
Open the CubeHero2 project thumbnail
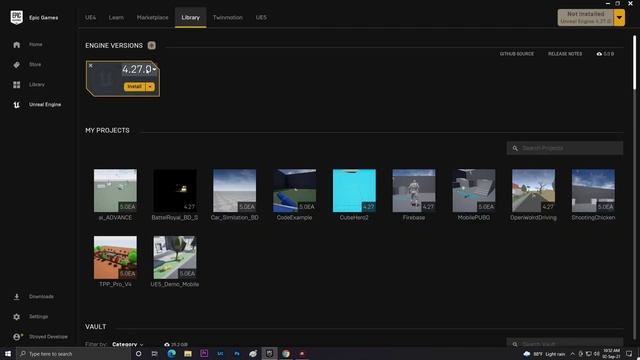point(354,191)
